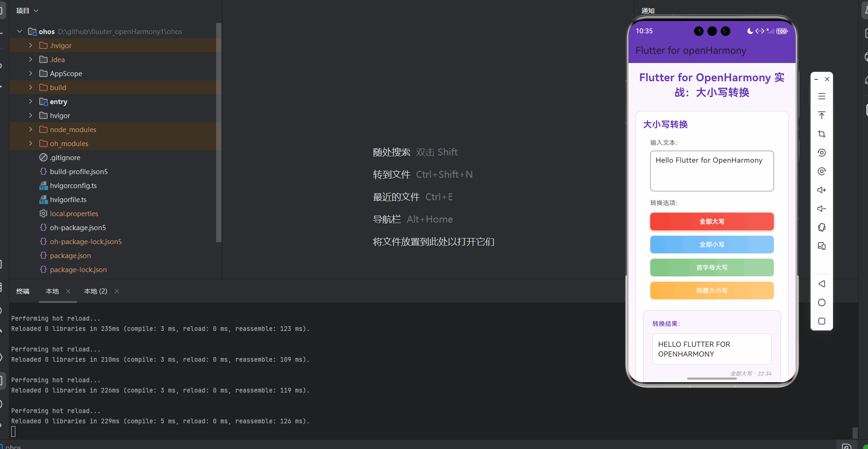Click the Hello Flutter input text field

[712, 171]
